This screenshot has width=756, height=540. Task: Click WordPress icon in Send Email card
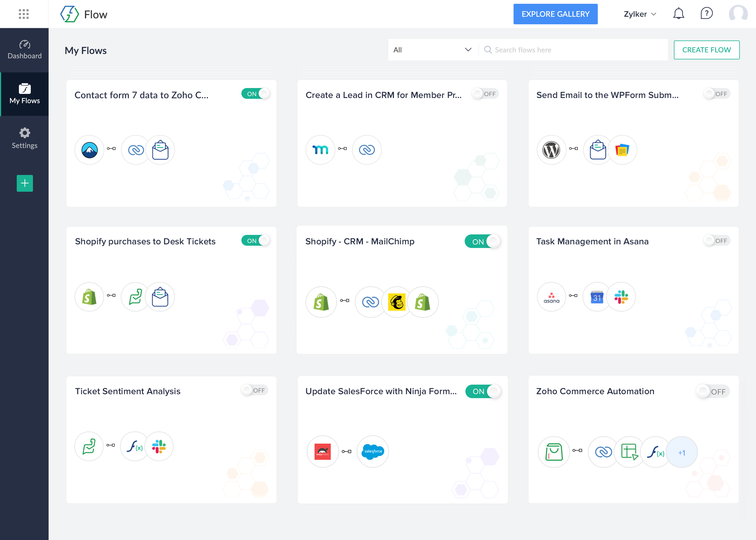pyautogui.click(x=551, y=150)
